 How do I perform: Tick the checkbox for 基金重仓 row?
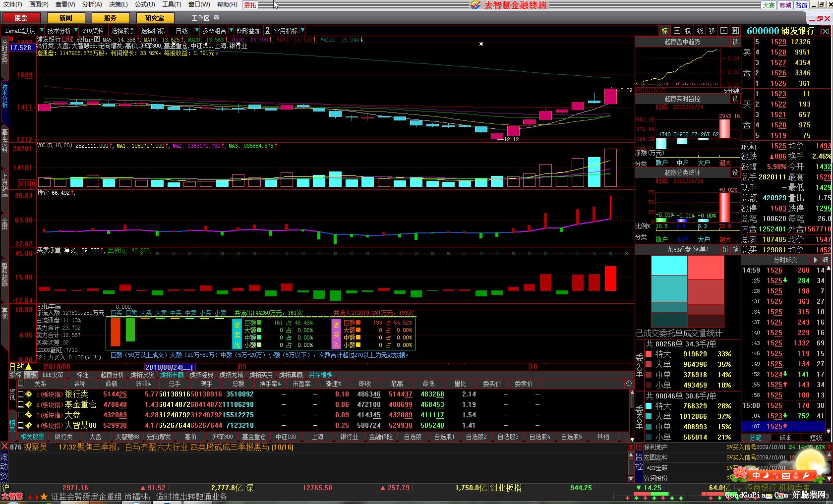(21, 405)
